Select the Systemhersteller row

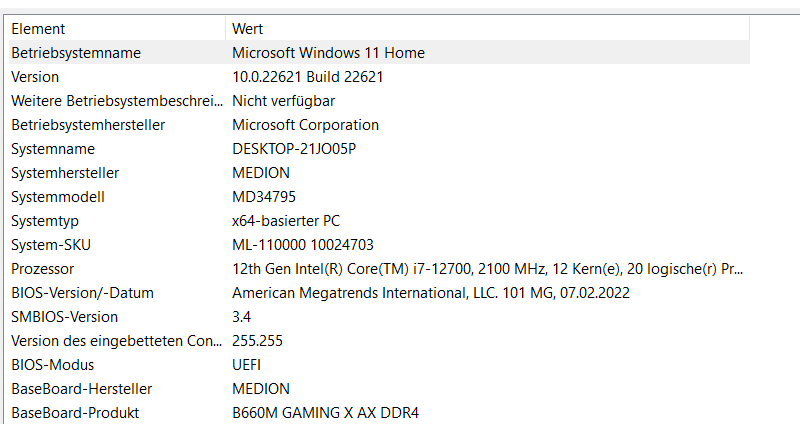pos(65,173)
